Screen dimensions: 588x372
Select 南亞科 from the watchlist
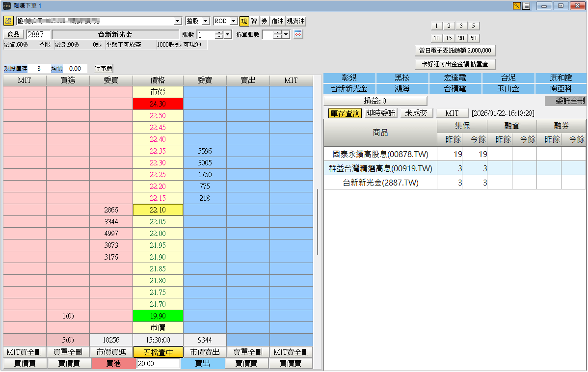561,89
